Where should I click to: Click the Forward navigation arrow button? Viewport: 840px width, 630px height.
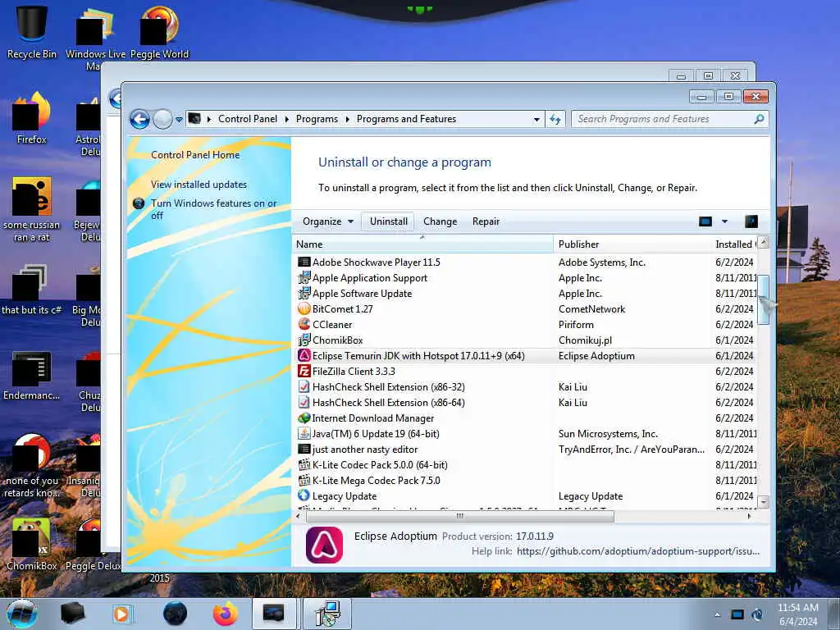tap(163, 119)
